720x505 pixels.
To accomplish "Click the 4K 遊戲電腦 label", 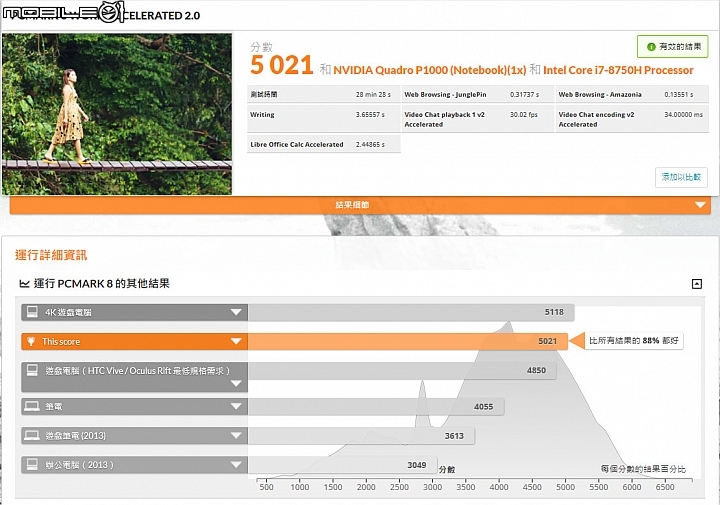I will (68, 313).
